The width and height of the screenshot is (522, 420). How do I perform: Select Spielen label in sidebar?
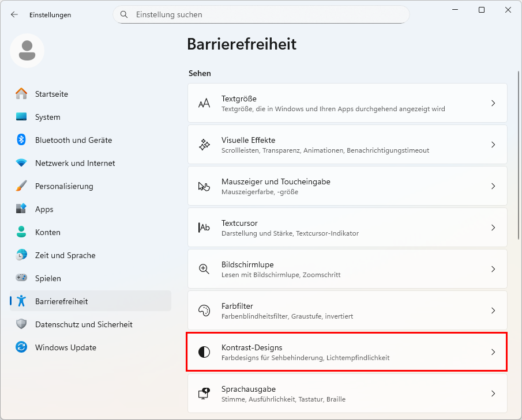(48, 278)
